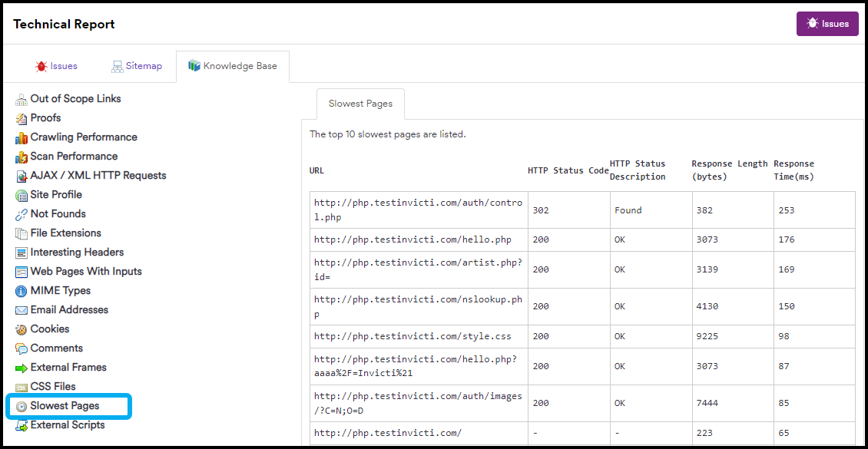This screenshot has width=868, height=449.
Task: Open External Scripts via its icon
Action: pyautogui.click(x=21, y=424)
